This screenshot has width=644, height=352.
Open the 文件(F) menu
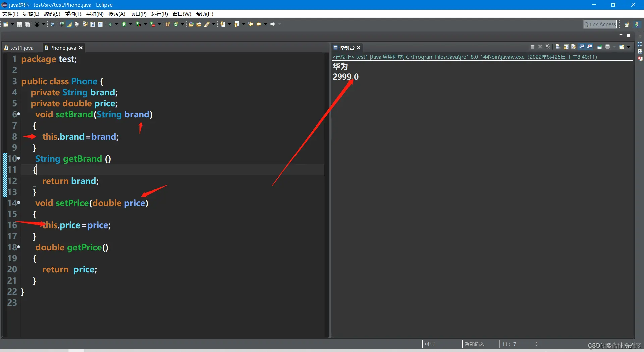(10, 14)
